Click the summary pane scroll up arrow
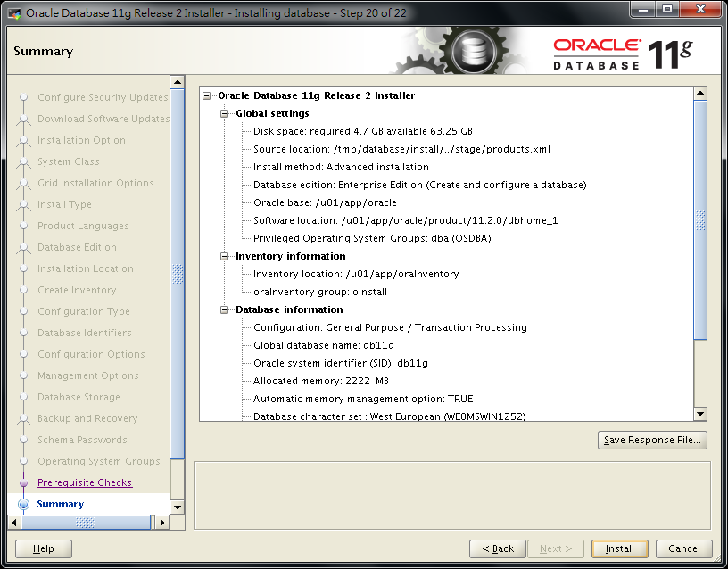The image size is (728, 569). point(700,94)
